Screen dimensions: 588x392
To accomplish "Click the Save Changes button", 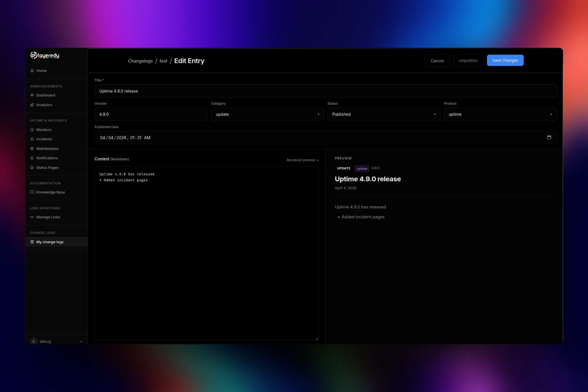I will tap(505, 60).
